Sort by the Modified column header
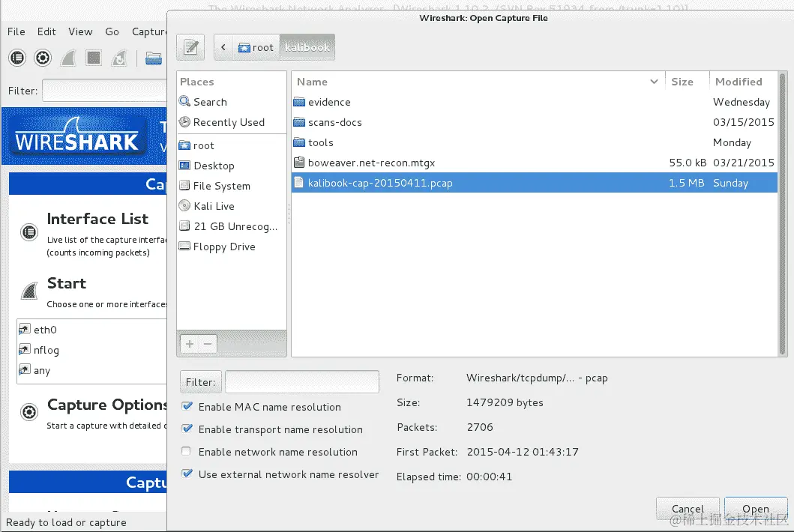Image resolution: width=794 pixels, height=532 pixels. tap(743, 82)
